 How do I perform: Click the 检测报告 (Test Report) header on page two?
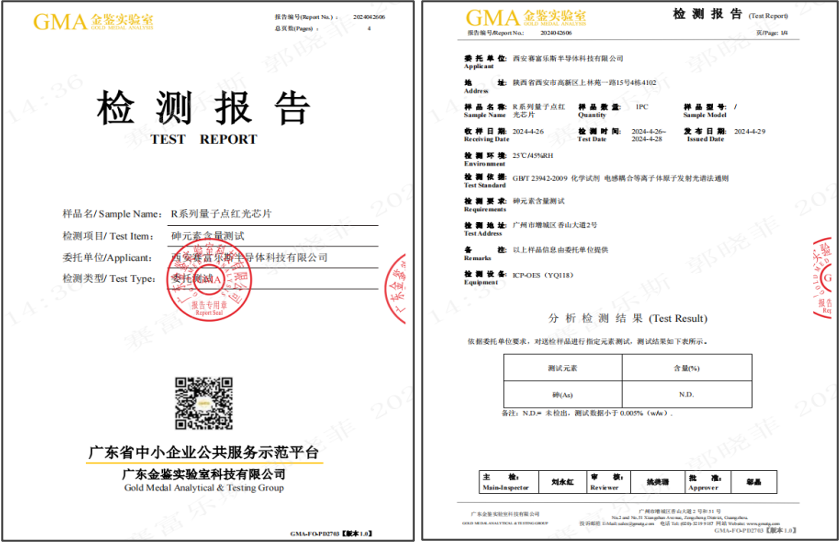click(x=705, y=14)
